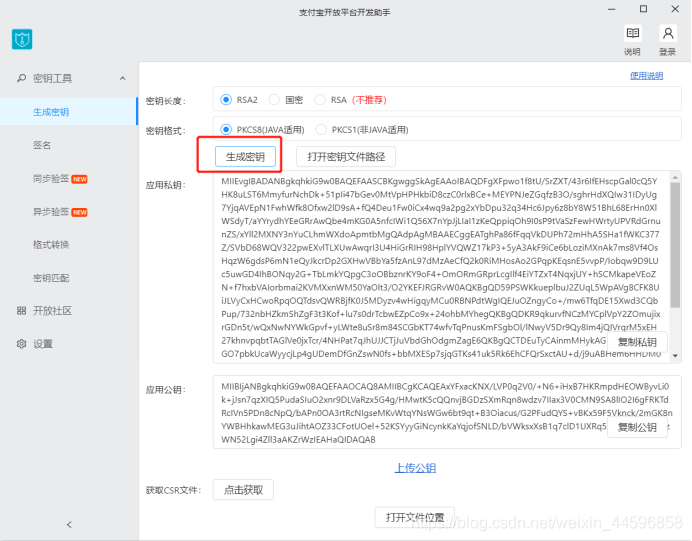This screenshot has height=541, width=692.
Task: Click the 应用公钥 label
Action: click(x=165, y=390)
